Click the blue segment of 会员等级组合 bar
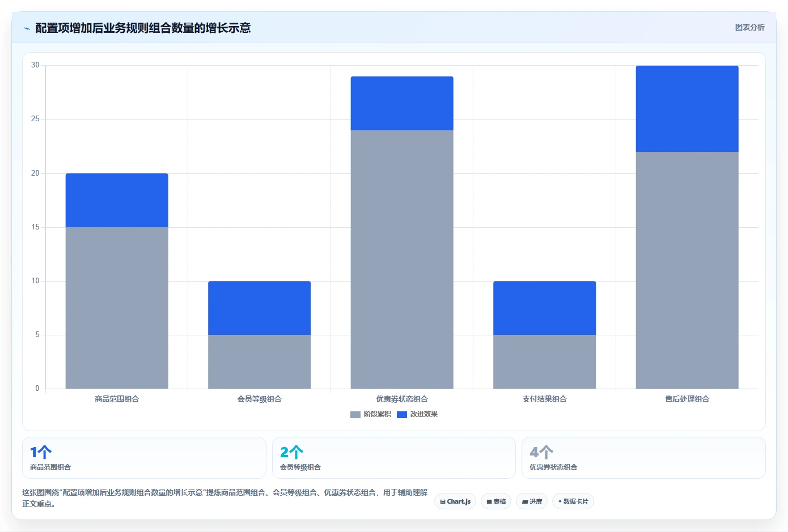 [260, 308]
